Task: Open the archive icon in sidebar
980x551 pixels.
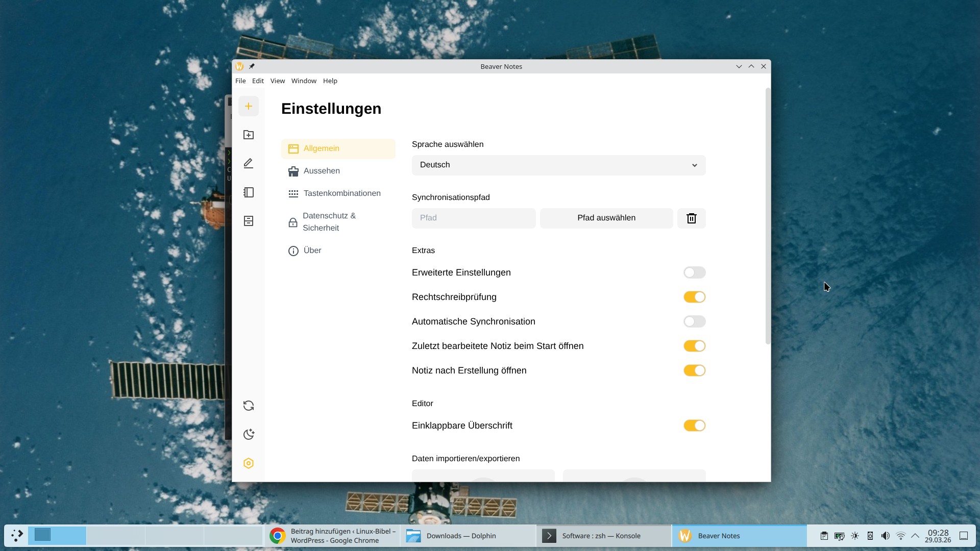Action: [x=249, y=221]
